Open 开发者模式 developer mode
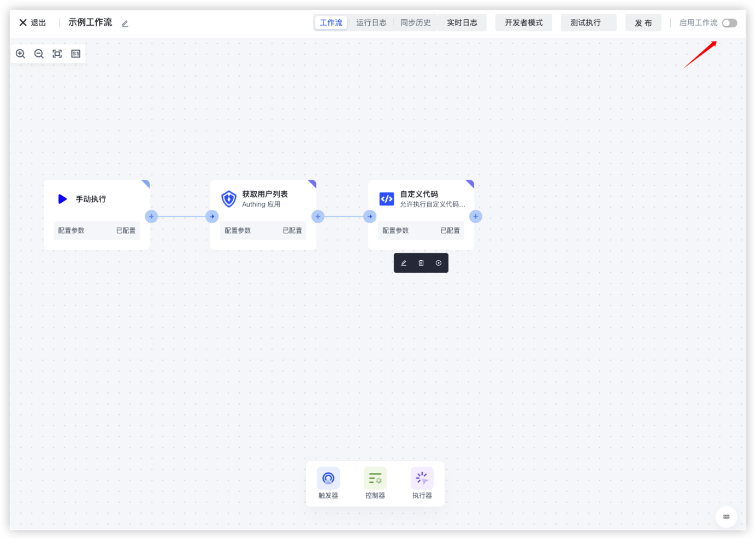This screenshot has height=540, width=756. [523, 23]
